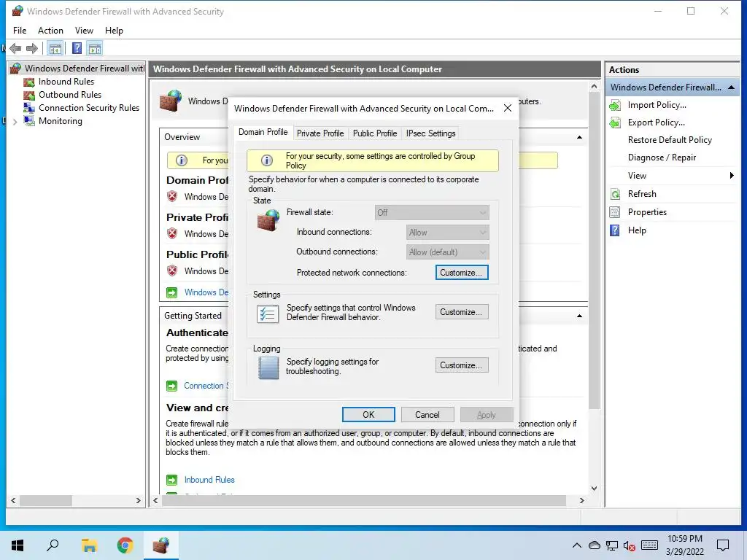
Task: Click Diagnose / Repair action
Action: [662, 157]
